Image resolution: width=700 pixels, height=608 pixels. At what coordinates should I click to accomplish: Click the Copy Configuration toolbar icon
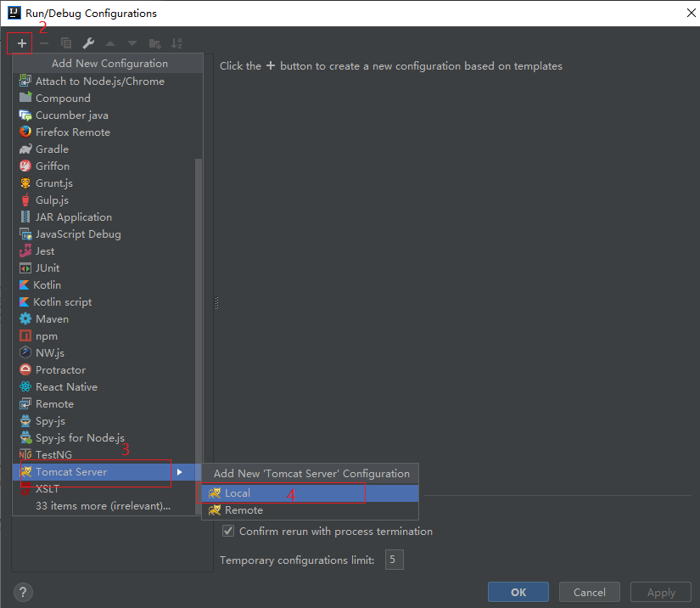coord(66,43)
